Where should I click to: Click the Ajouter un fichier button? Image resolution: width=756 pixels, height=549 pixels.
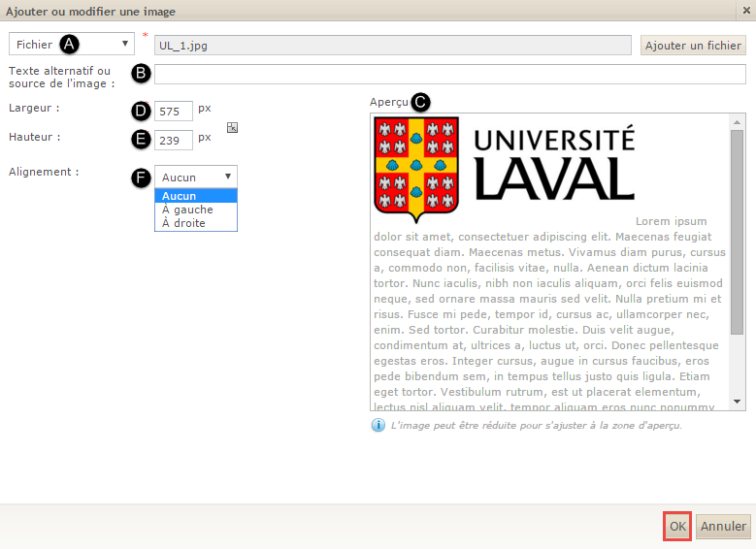693,46
